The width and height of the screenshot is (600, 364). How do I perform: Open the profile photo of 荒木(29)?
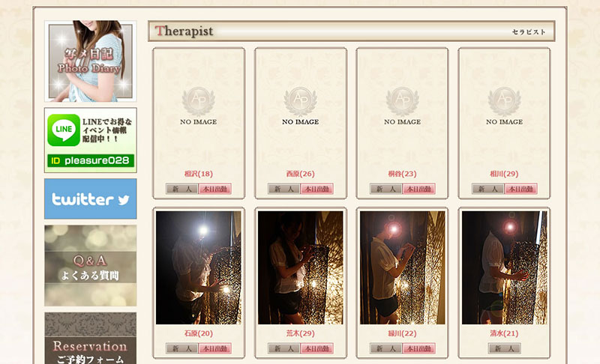[301, 267]
